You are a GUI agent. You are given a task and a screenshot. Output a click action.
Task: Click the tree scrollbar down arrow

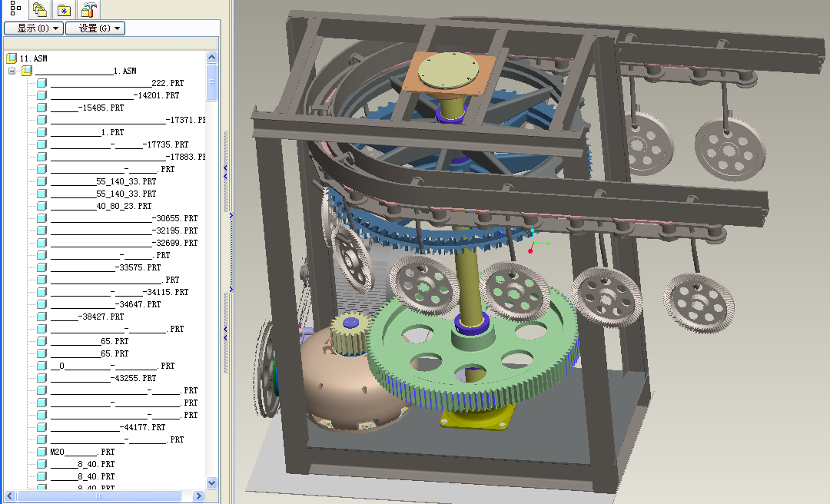(x=212, y=482)
